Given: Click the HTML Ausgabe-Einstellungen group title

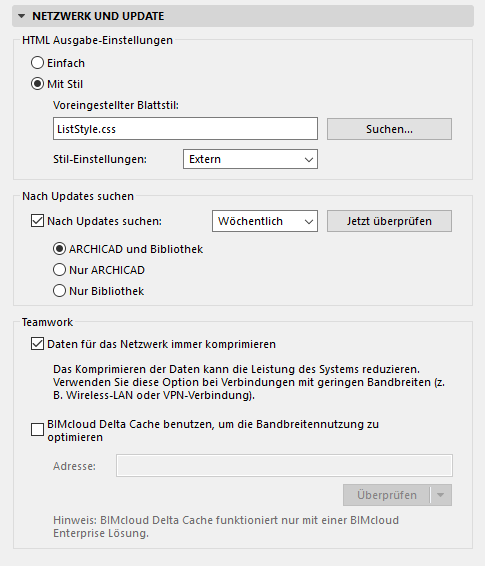Looking at the screenshot, I should [x=97, y=40].
